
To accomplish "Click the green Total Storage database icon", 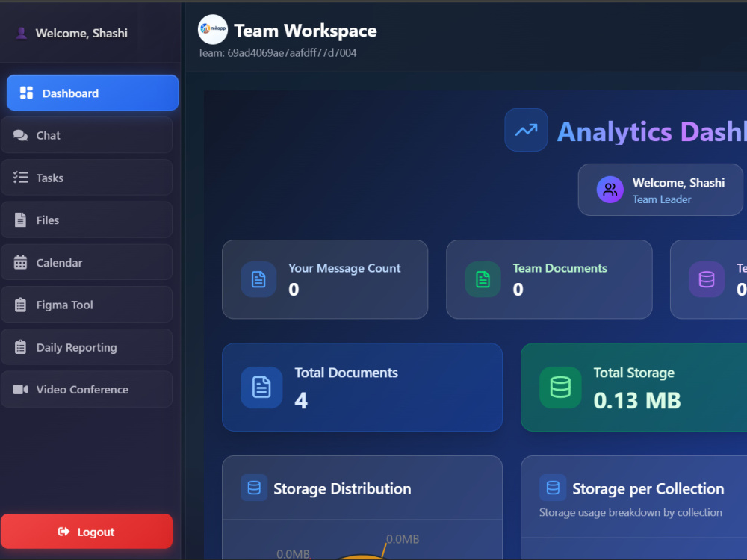I will [560, 387].
